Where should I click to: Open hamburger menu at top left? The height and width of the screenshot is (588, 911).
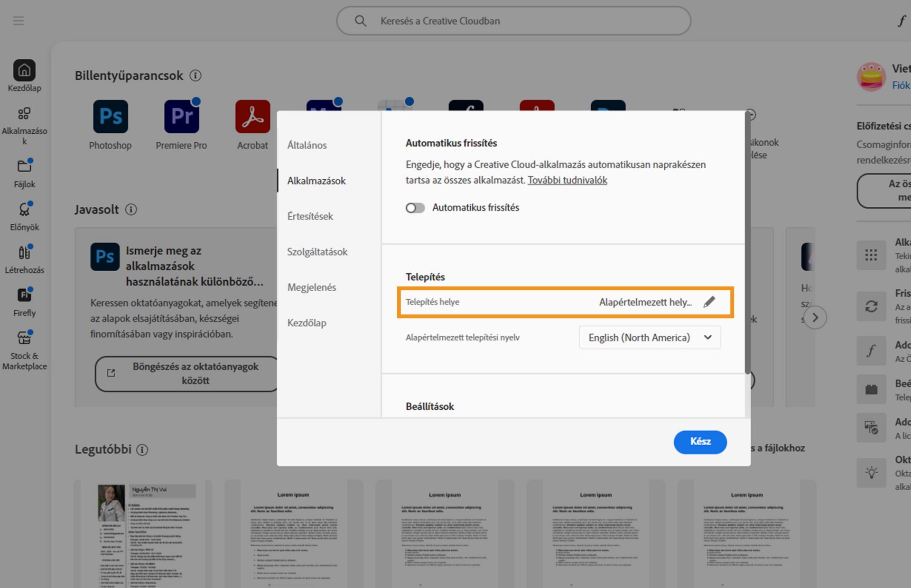click(x=19, y=21)
